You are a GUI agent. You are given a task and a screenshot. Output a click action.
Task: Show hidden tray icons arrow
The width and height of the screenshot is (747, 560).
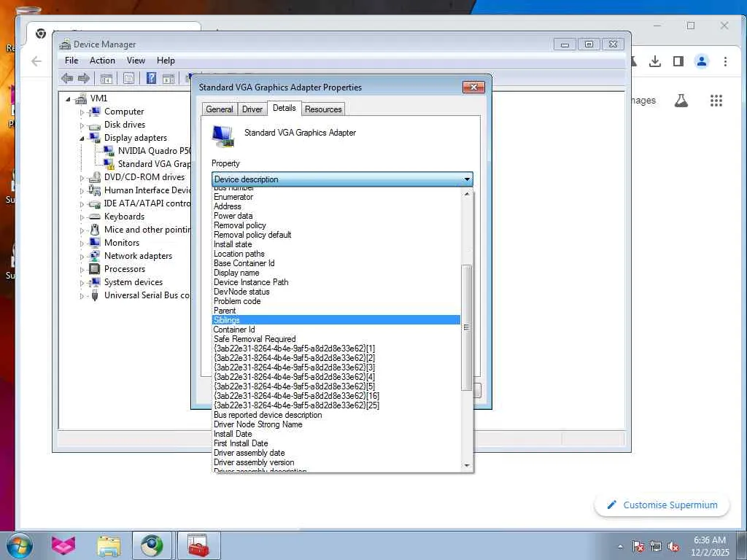click(x=620, y=547)
